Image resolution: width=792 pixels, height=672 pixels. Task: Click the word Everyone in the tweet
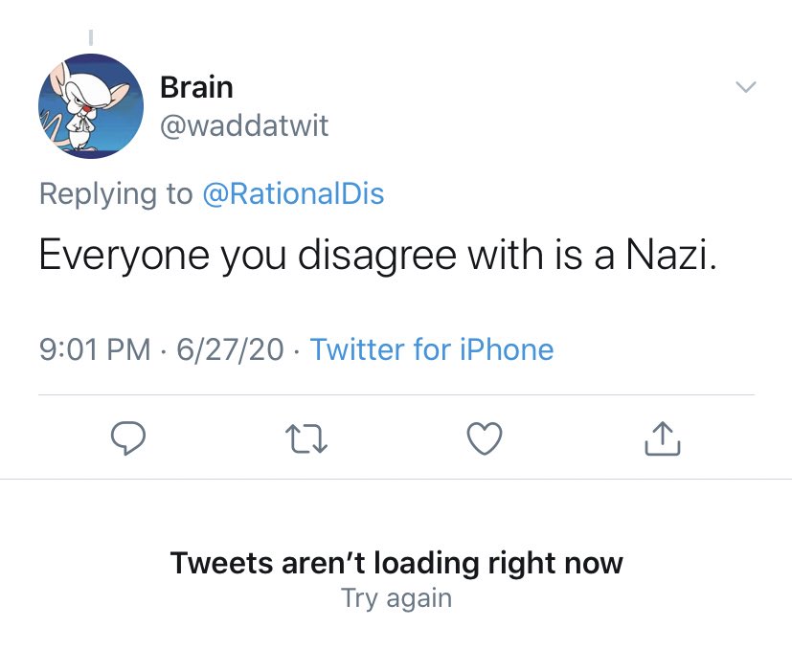pyautogui.click(x=124, y=256)
